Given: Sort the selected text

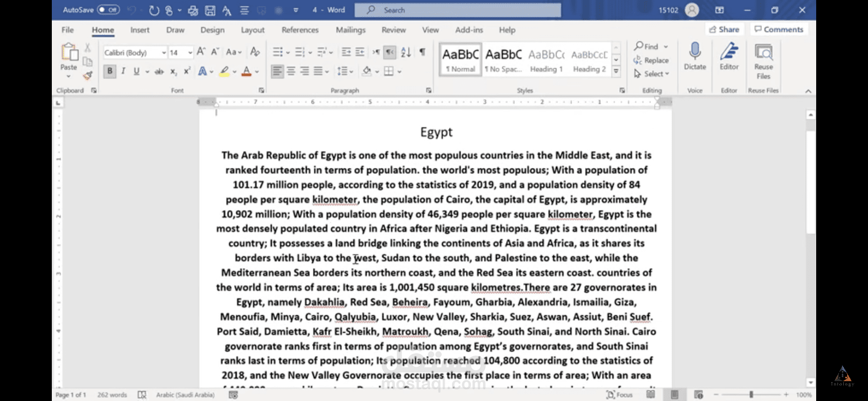Looking at the screenshot, I should pyautogui.click(x=406, y=52).
